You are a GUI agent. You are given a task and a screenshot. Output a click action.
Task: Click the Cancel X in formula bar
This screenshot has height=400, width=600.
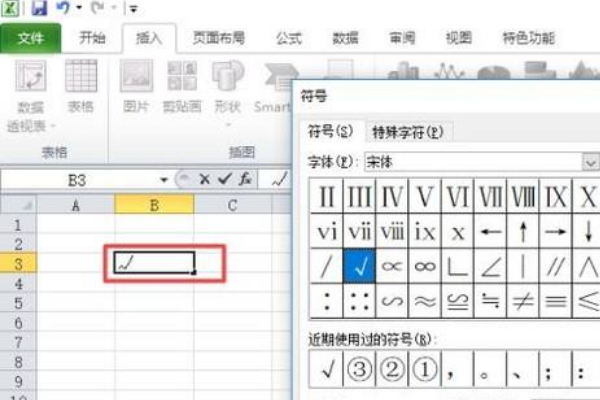205,179
